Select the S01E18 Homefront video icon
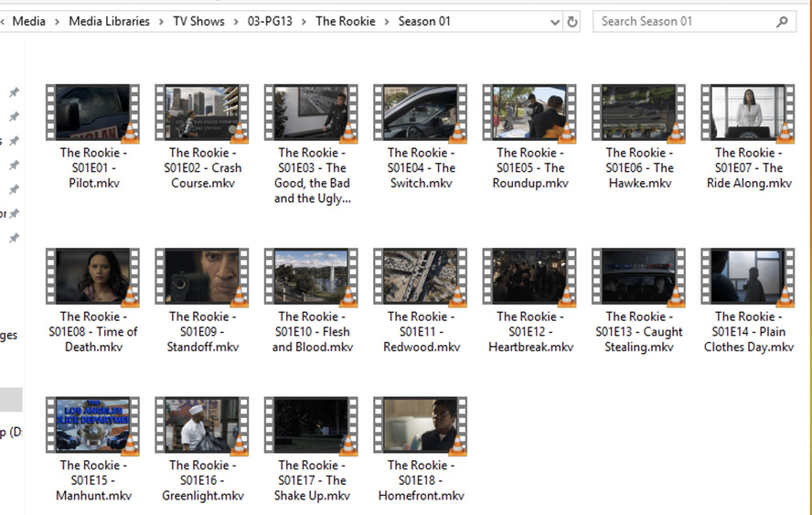Image resolution: width=812 pixels, height=515 pixels. tap(421, 425)
